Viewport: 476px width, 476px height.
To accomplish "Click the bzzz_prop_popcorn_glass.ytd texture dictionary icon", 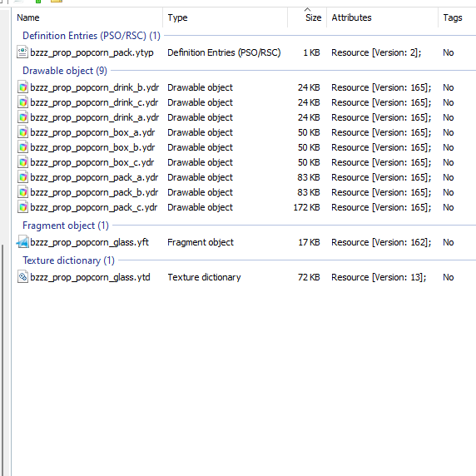I will tap(22, 277).
